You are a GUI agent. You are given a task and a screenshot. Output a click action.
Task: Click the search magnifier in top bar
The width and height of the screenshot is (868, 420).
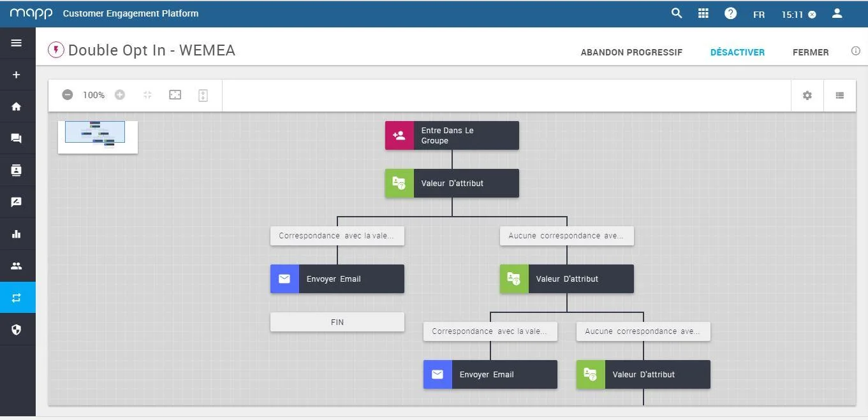677,13
